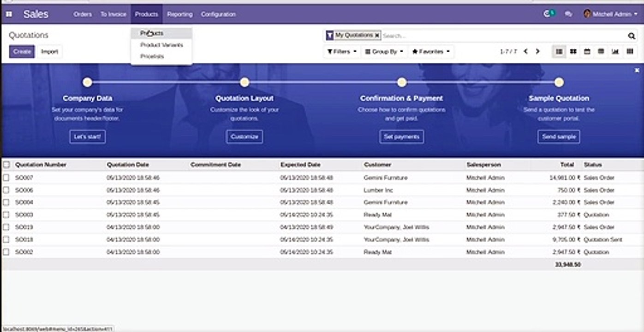The width and height of the screenshot is (644, 332).
Task: Tick the checkbox for SO007
Action: [6, 178]
